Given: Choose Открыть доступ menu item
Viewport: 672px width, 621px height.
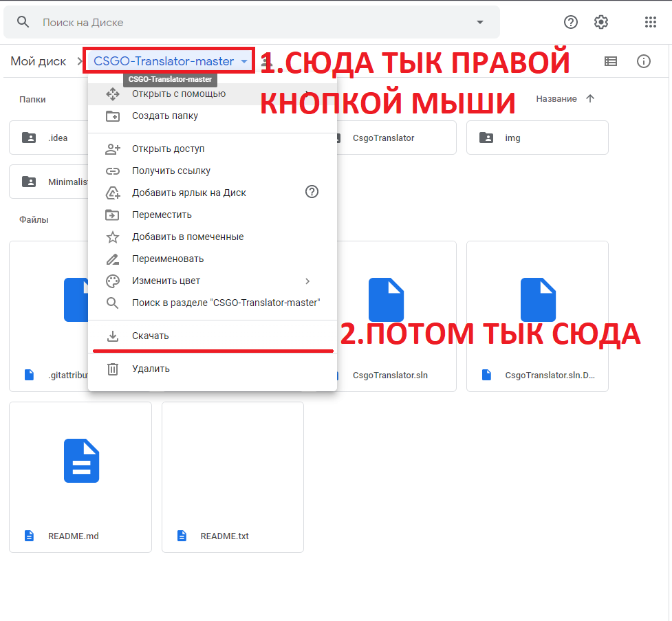Looking at the screenshot, I should (212, 149).
